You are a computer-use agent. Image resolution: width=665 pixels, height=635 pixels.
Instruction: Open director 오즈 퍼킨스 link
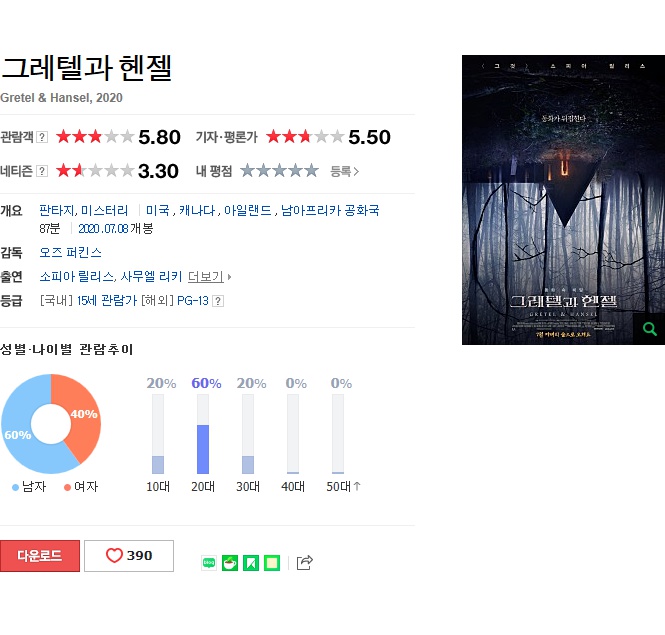(70, 253)
